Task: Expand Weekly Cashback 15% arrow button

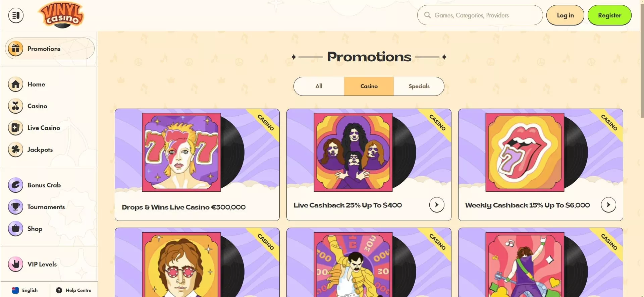Action: point(608,205)
